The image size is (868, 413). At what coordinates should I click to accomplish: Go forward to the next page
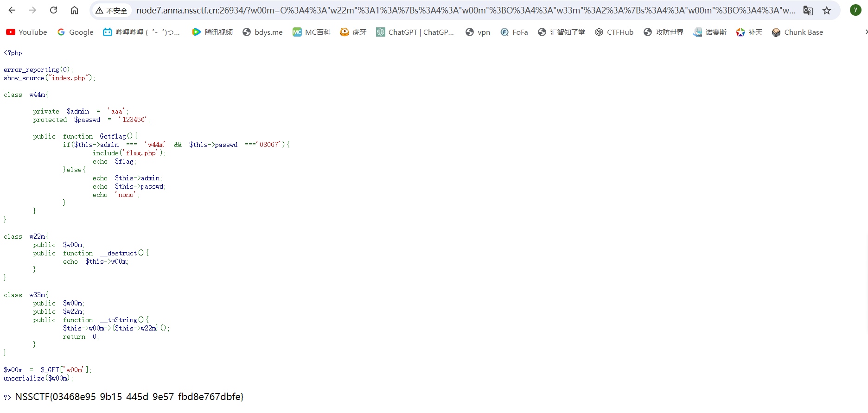[32, 10]
